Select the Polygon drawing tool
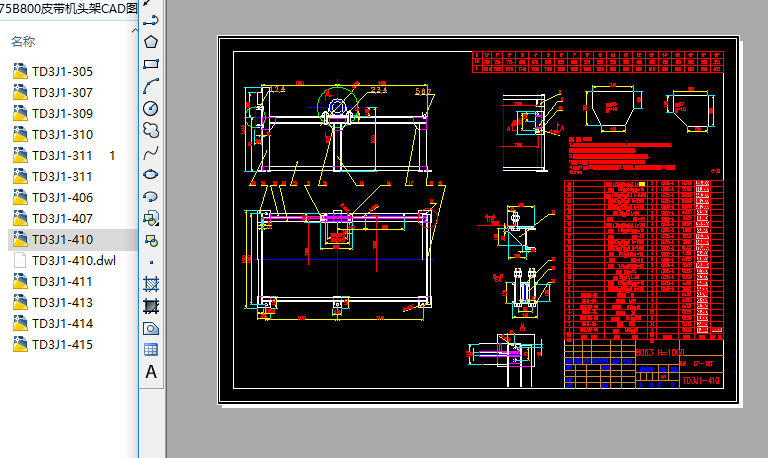 [151, 42]
